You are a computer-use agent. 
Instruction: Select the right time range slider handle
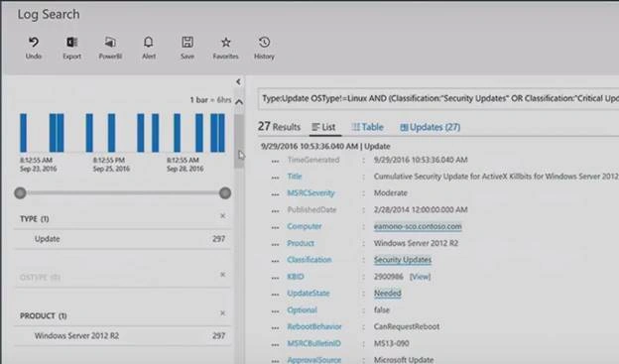coord(225,193)
